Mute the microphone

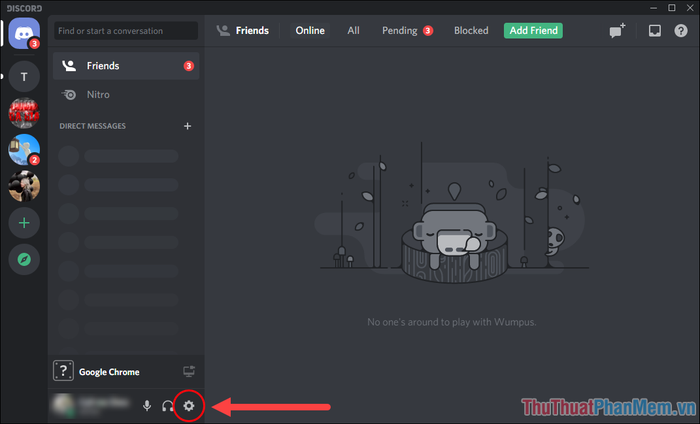pyautogui.click(x=147, y=406)
